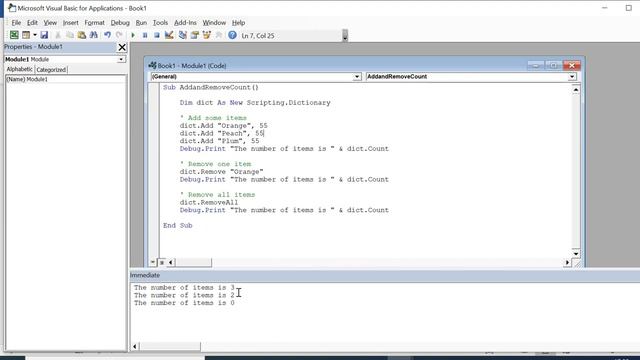
Task: Click the Redo arrow icon
Action: coord(119,35)
